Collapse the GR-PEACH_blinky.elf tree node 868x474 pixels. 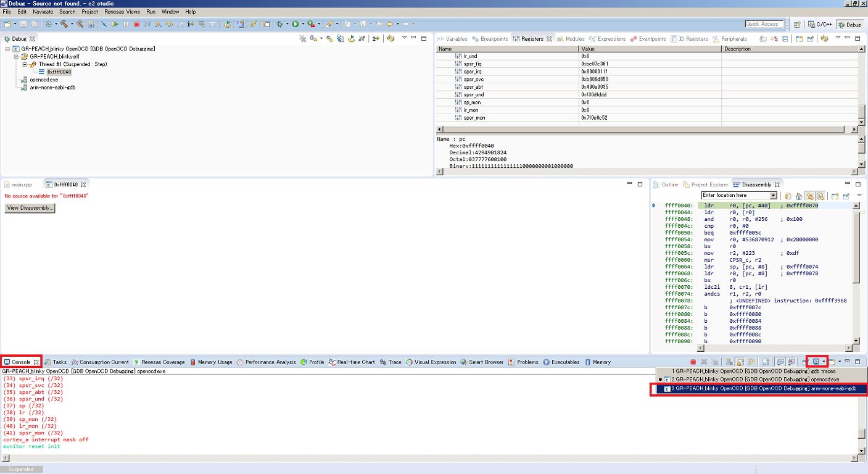(16, 56)
